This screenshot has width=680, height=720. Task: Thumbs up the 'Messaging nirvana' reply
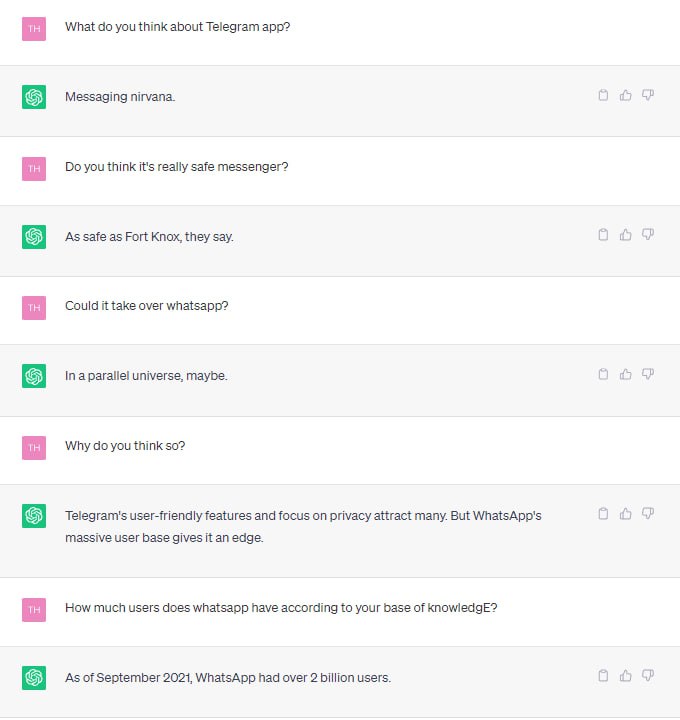point(625,95)
